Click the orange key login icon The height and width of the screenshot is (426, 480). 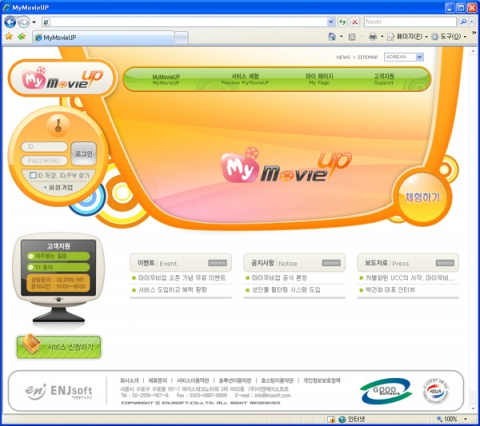point(58,126)
